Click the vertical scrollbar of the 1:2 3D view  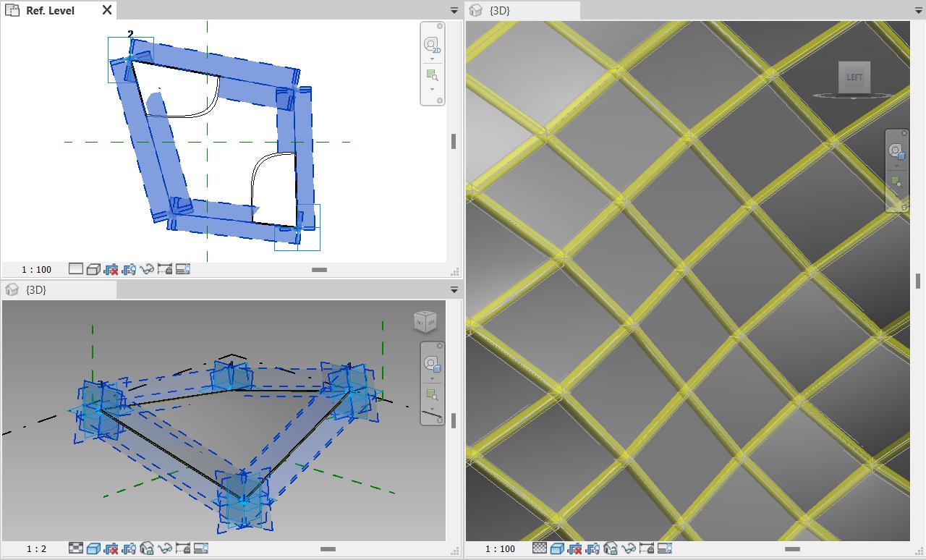454,420
